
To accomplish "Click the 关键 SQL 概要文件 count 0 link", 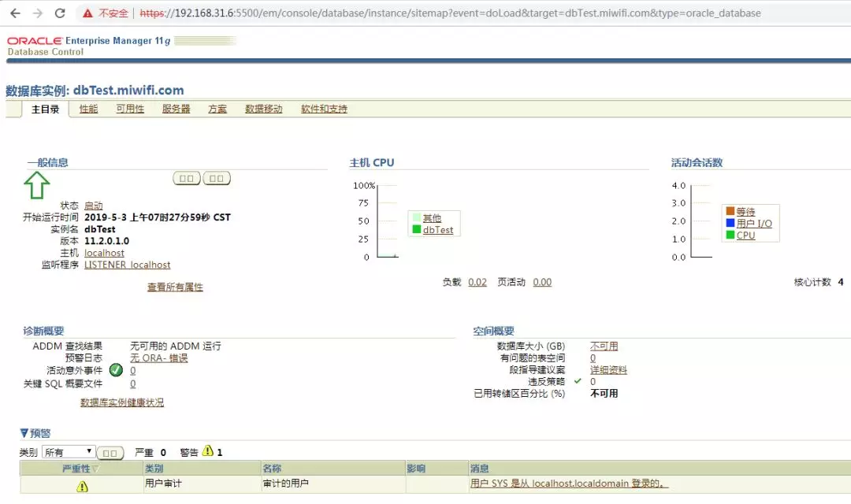I will 133,384.
